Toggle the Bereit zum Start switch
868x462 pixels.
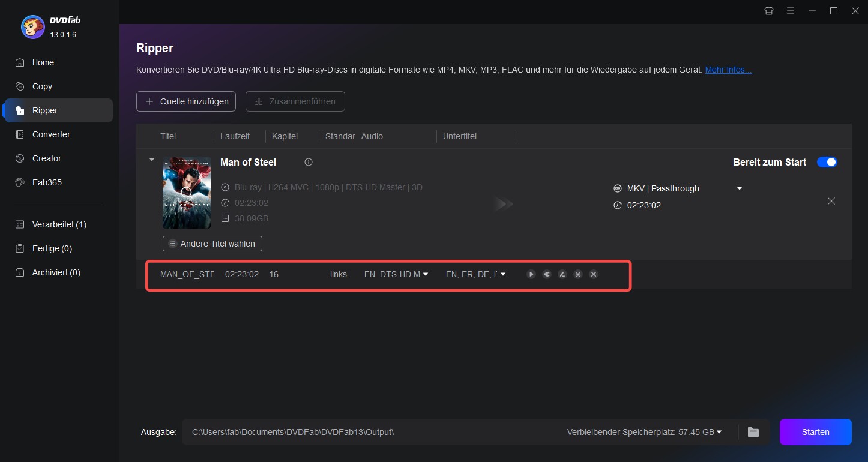827,162
